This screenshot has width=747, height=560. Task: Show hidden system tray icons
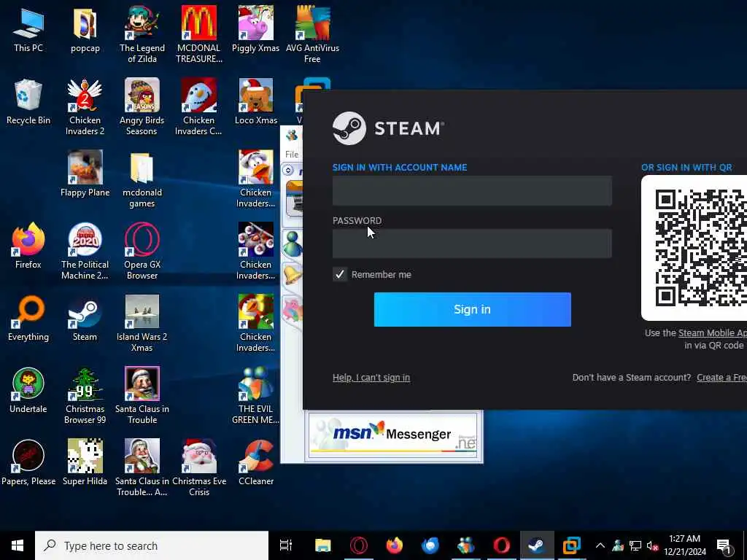(x=600, y=545)
